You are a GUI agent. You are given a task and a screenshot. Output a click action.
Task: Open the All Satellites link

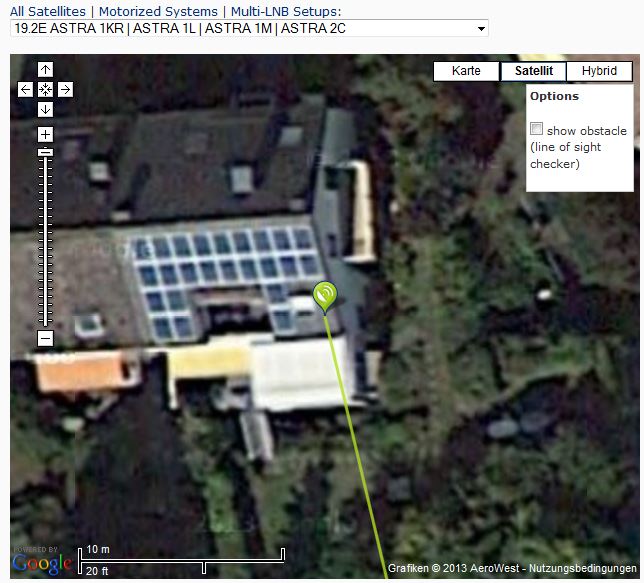click(x=48, y=12)
